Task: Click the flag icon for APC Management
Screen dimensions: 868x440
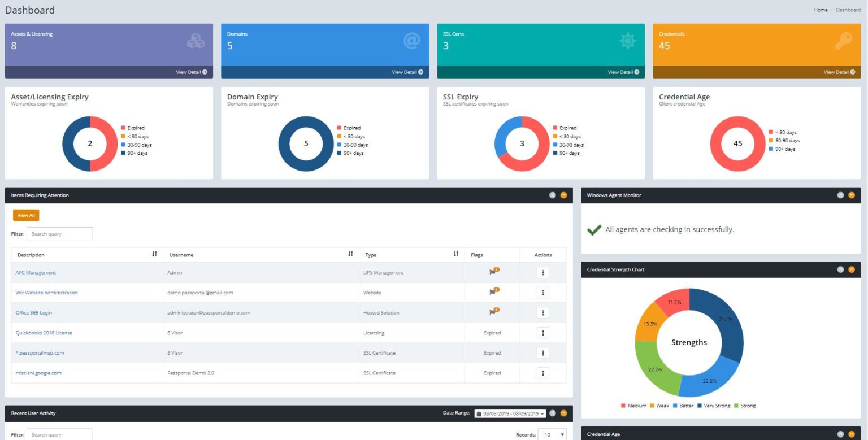Action: [x=493, y=272]
